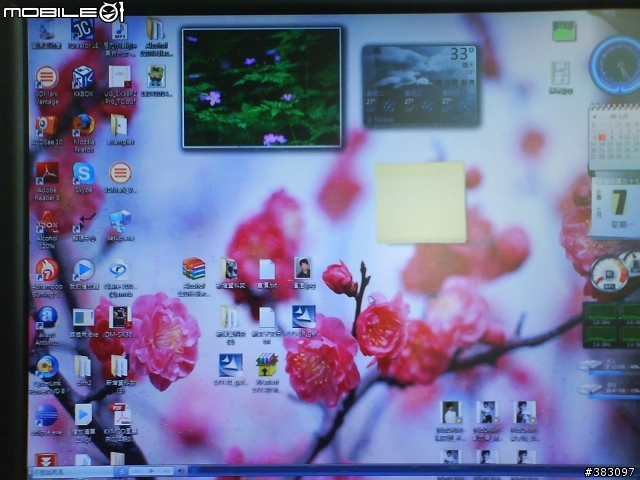
Task: Open the yellow WinRAR self-extracting archive icon
Action: click(267, 365)
